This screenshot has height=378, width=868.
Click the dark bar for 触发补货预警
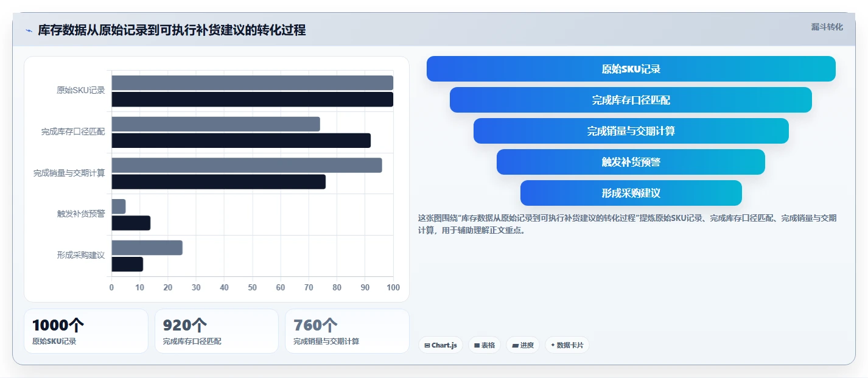pyautogui.click(x=131, y=223)
